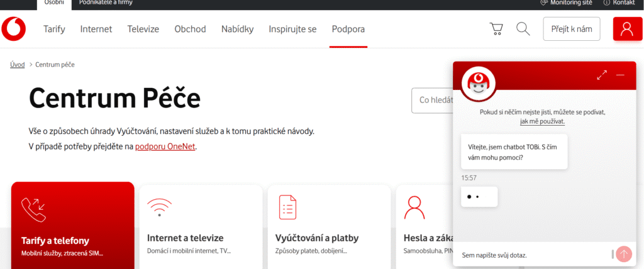The width and height of the screenshot is (644, 269).
Task: Switch to the Osobní tab
Action: 54,3
